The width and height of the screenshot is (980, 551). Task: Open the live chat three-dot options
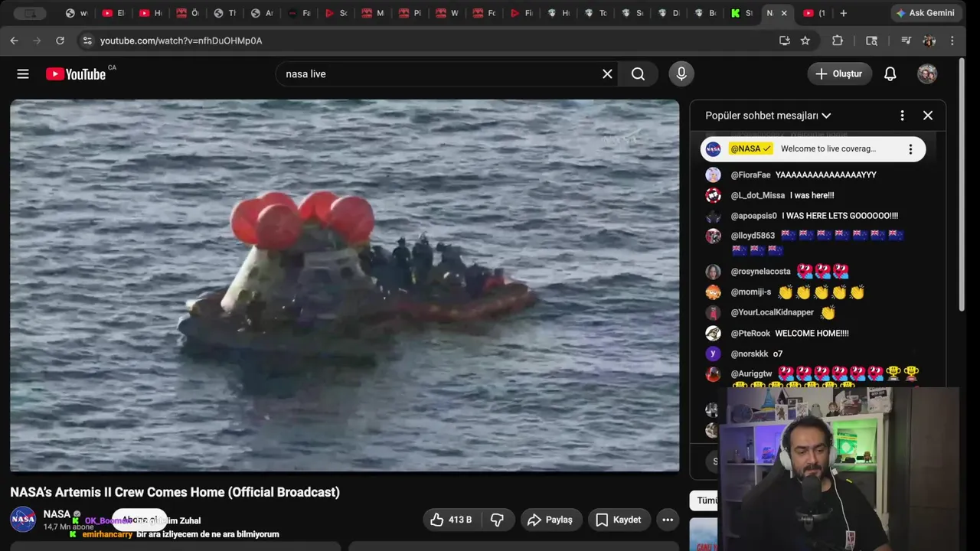[x=902, y=116]
